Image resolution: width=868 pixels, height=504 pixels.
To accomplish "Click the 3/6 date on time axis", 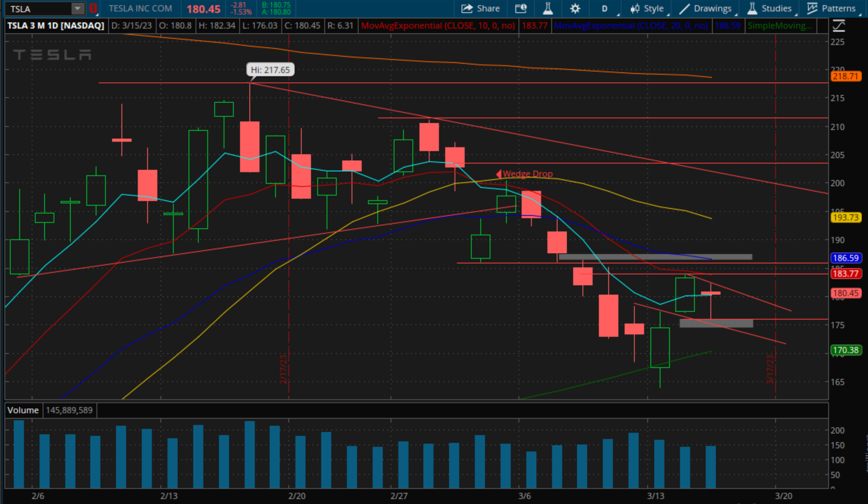I will click(x=525, y=496).
